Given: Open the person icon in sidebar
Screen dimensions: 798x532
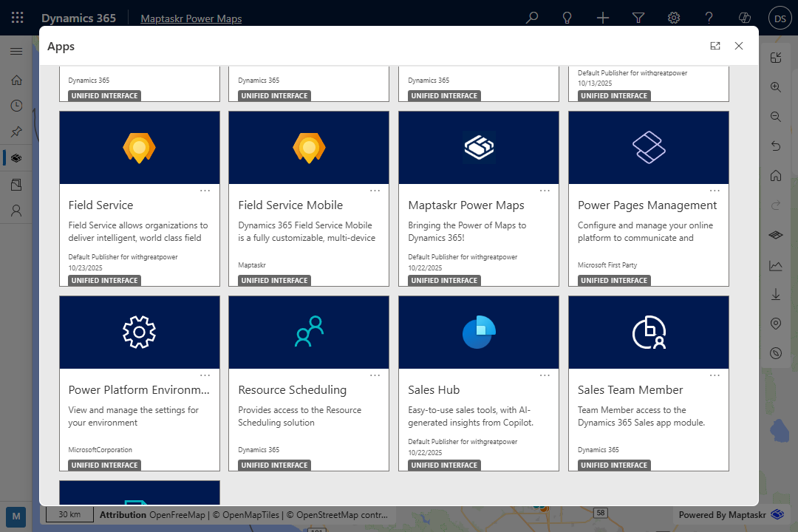Looking at the screenshot, I should pos(16,211).
